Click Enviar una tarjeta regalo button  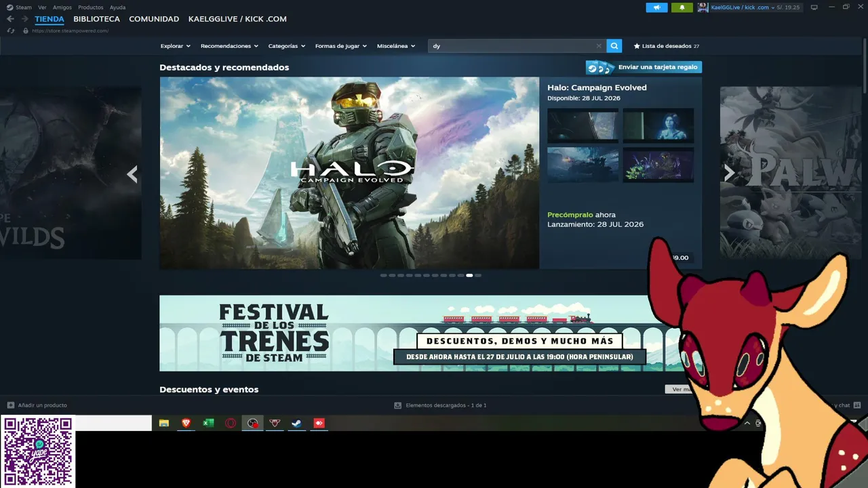pyautogui.click(x=644, y=67)
